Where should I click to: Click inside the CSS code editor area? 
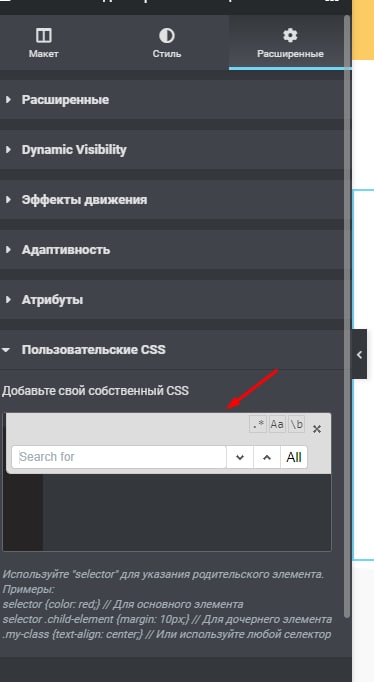(x=187, y=512)
